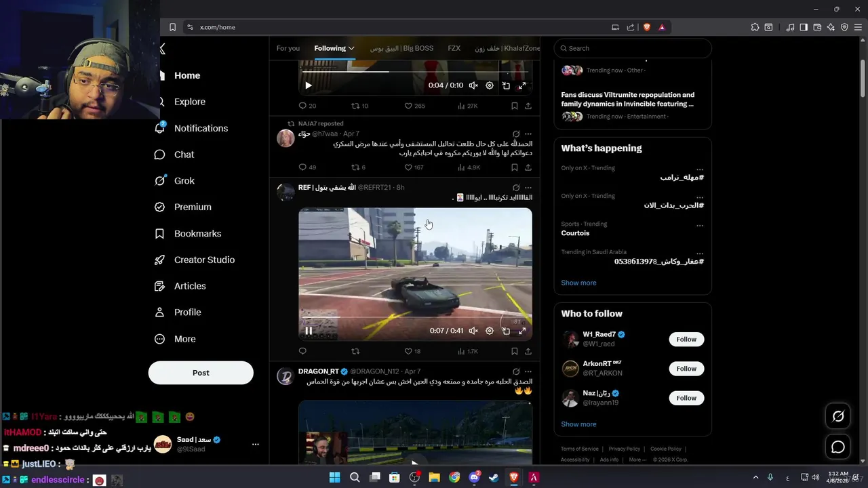Open Discord from the taskbar
The height and width of the screenshot is (488, 868).
474,477
